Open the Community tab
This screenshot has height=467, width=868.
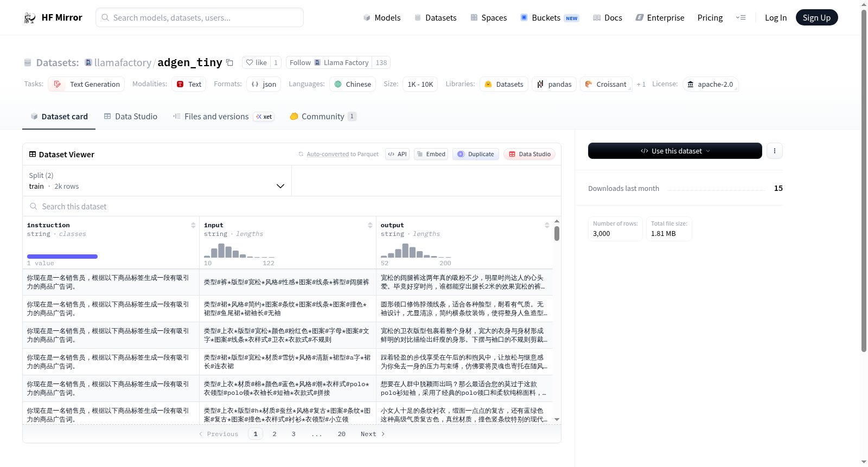323,117
